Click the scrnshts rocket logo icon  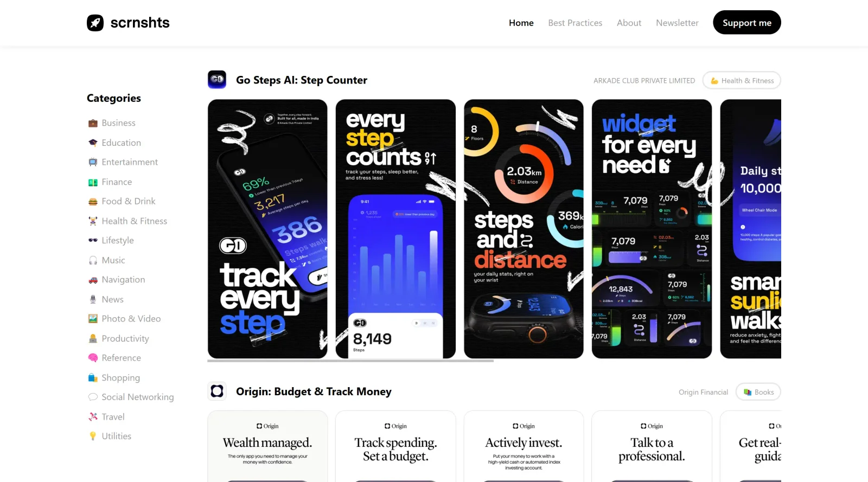pos(95,23)
